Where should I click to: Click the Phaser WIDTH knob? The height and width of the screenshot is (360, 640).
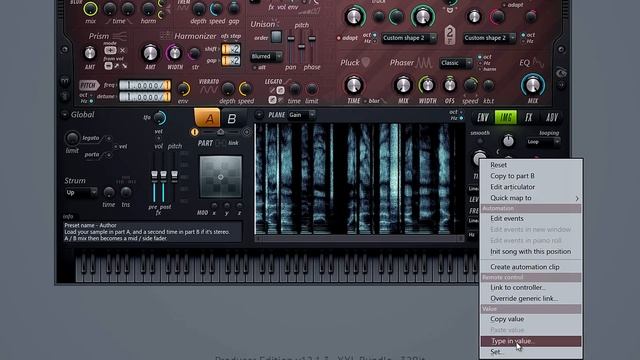[x=427, y=85]
